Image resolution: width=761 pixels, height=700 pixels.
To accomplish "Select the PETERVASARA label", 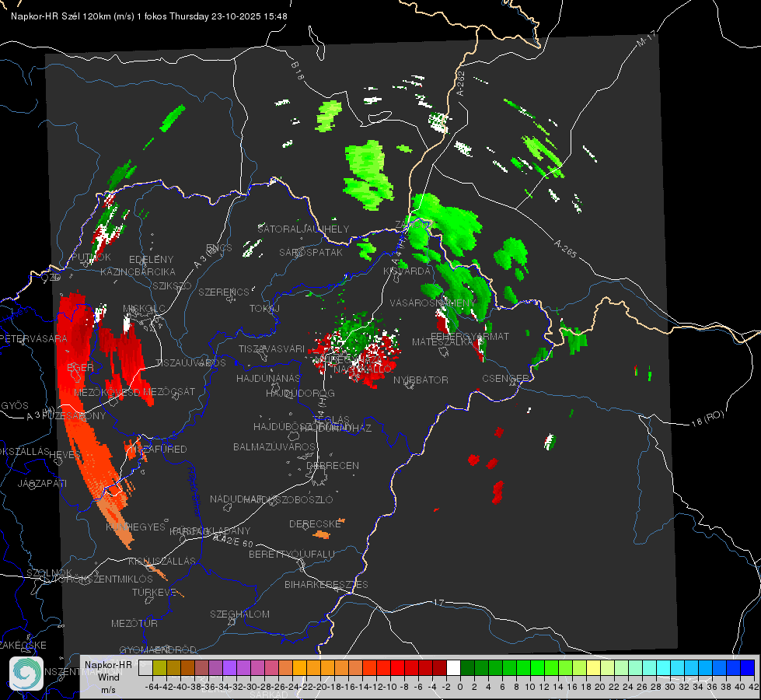I will [33, 338].
